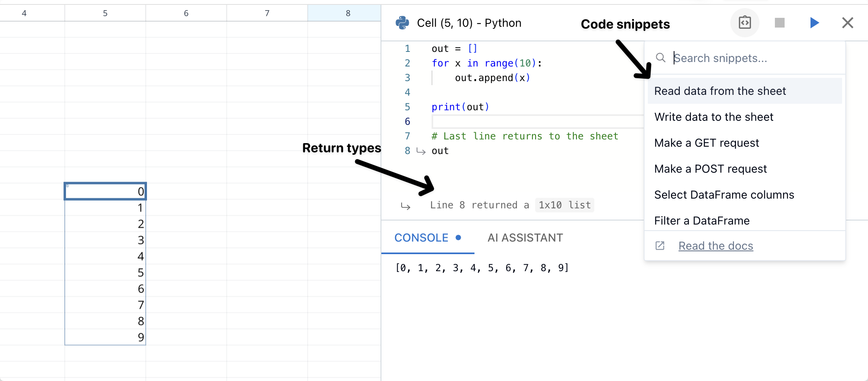
Task: Open the code snippets clipboard icon
Action: tap(745, 23)
